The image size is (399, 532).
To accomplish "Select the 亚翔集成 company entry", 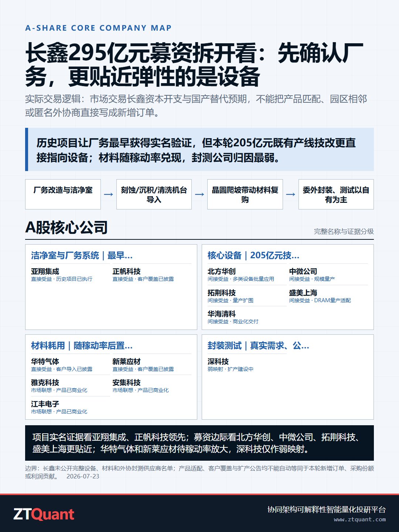I will click(71, 274).
